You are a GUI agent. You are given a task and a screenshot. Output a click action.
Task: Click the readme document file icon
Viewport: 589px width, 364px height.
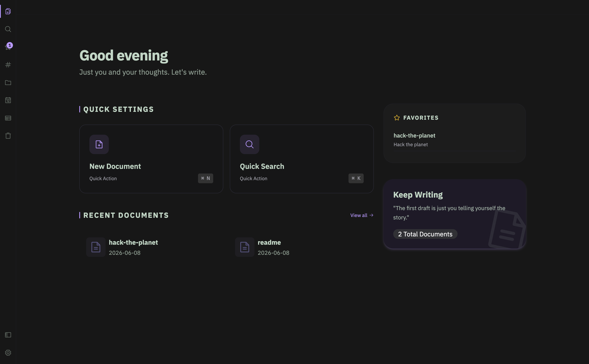pos(245,247)
